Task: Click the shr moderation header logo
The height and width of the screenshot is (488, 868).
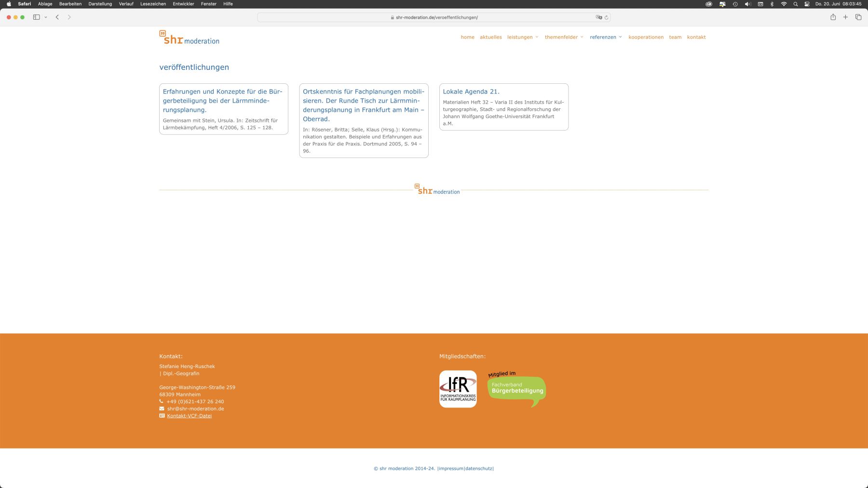Action: point(189,38)
